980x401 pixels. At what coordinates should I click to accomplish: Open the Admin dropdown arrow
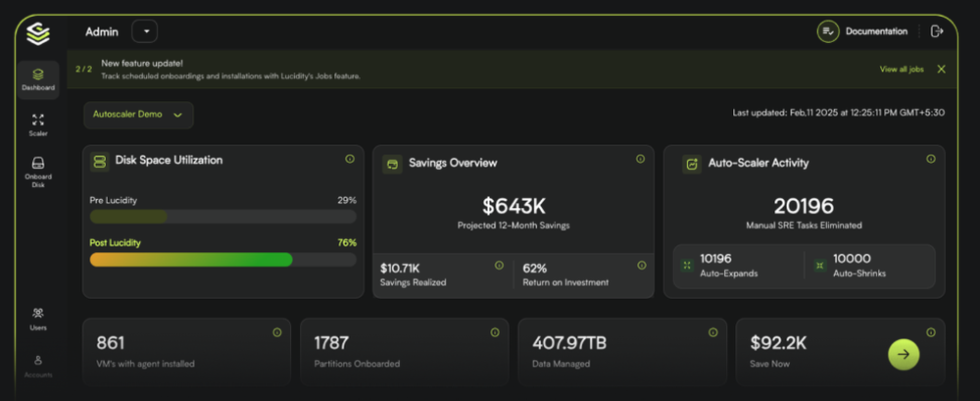pyautogui.click(x=144, y=31)
